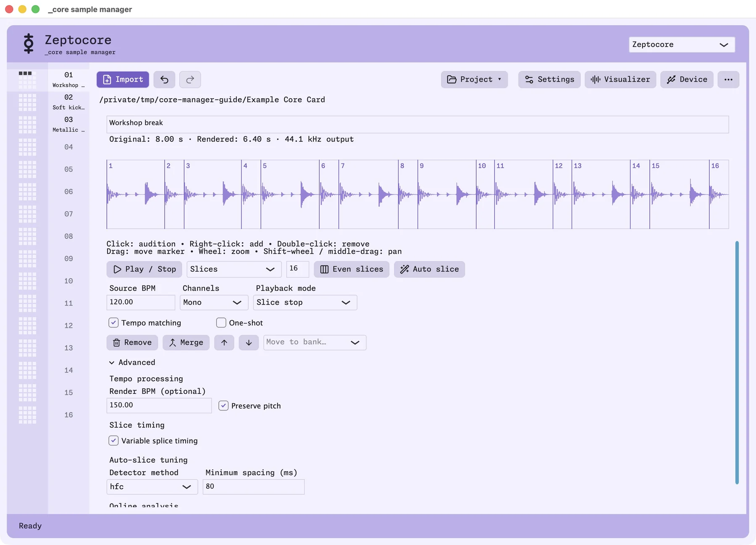756x545 pixels.
Task: Remove the selected sample
Action: (132, 343)
